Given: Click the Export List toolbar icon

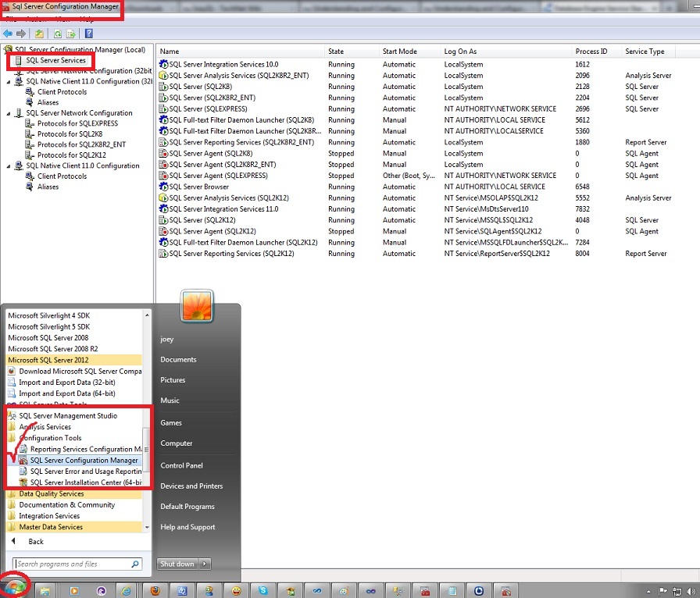Looking at the screenshot, I should click(71, 34).
